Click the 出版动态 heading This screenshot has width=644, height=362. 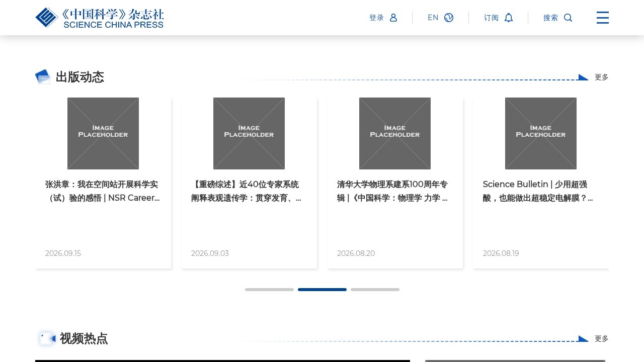click(x=80, y=77)
